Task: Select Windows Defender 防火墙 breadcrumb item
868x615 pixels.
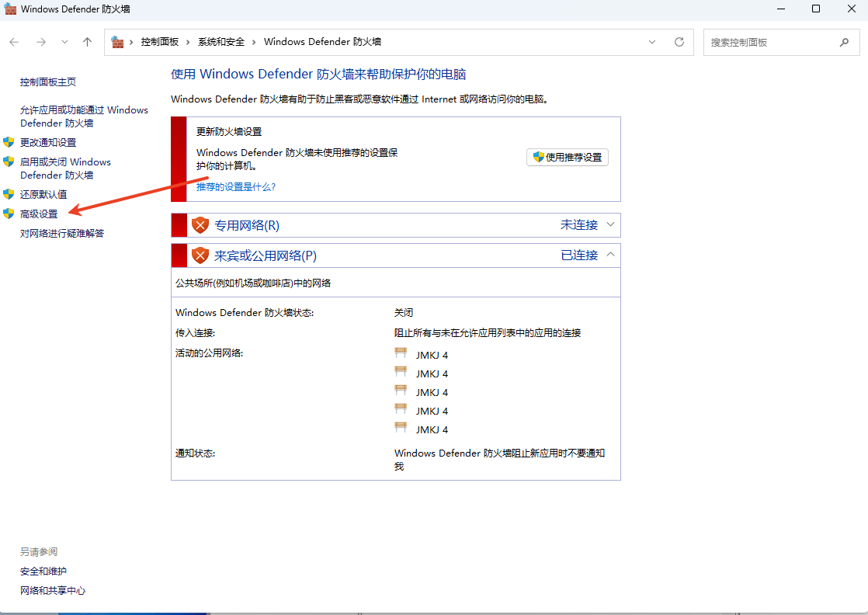Action: pos(322,42)
